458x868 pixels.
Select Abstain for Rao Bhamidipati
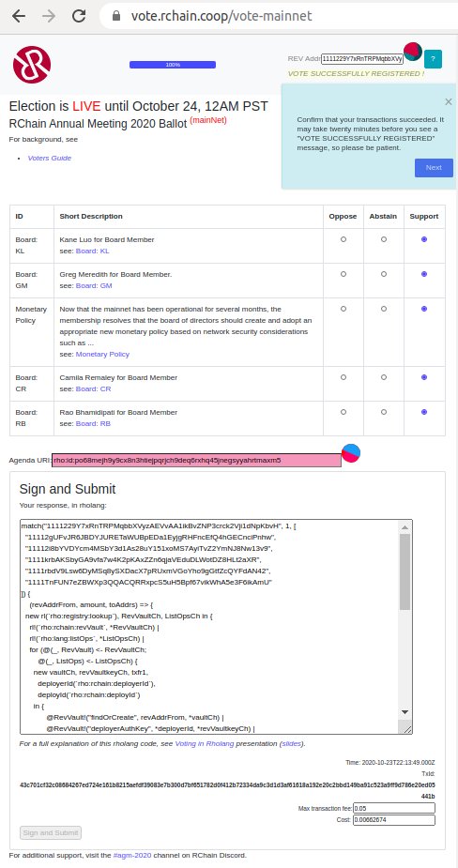coord(383,412)
